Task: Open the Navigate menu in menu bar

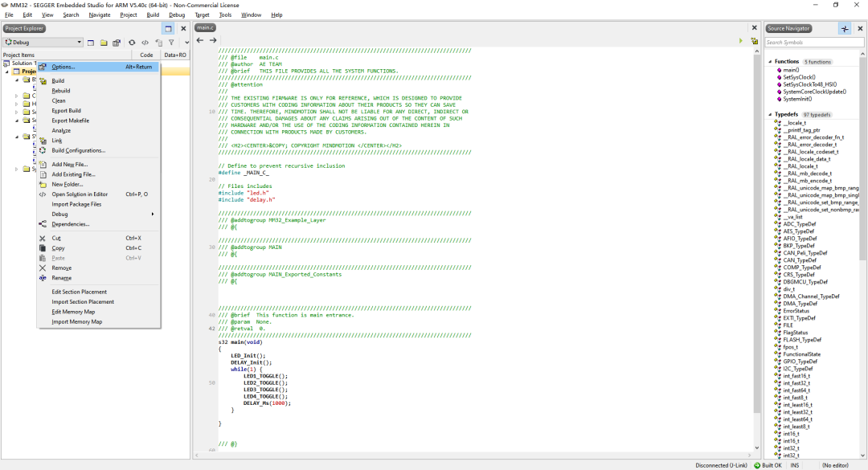Action: click(100, 15)
